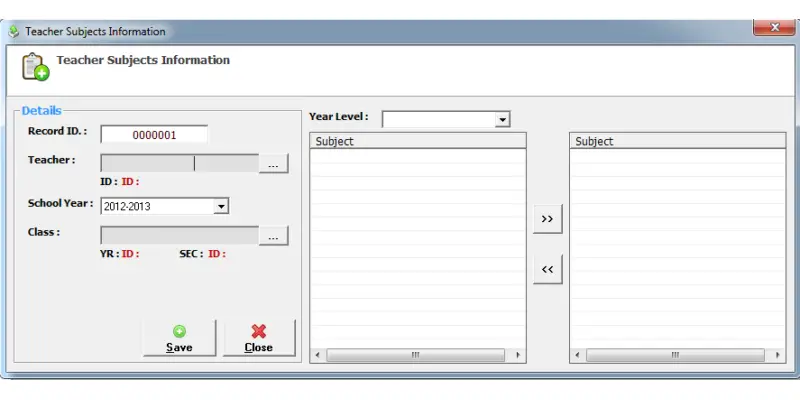Image resolution: width=800 pixels, height=400 pixels.
Task: Click the right Subject list column header
Action: (678, 141)
